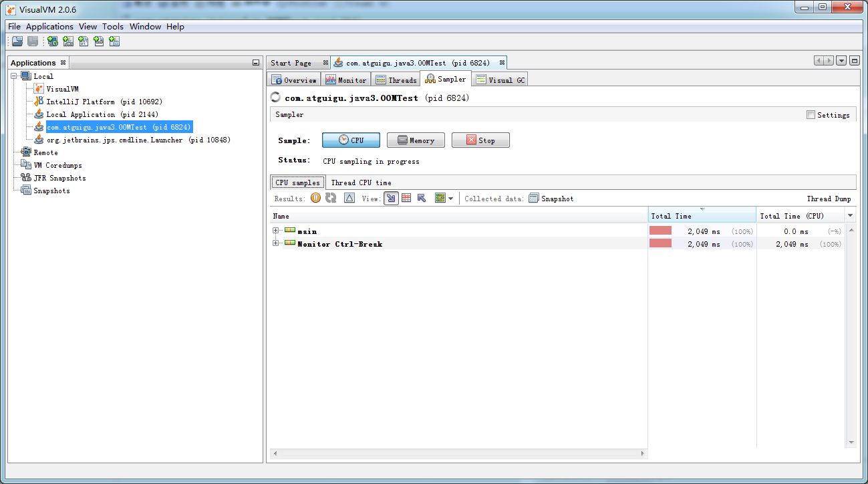Switch to the Visual GC tab

click(500, 80)
